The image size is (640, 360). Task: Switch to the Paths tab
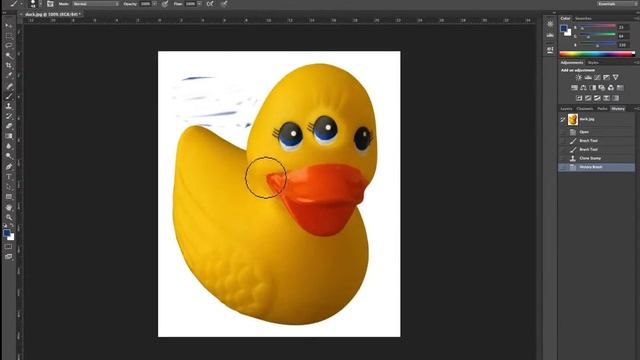pos(602,109)
